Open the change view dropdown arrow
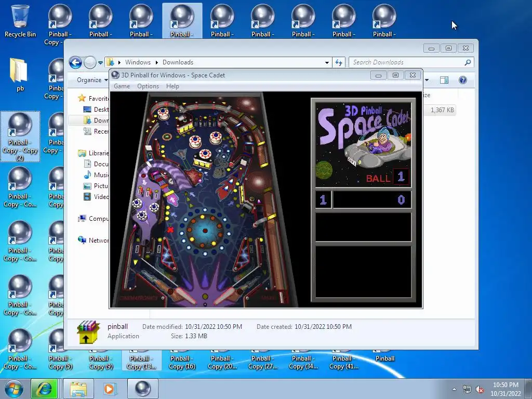This screenshot has width=532, height=399. tap(427, 80)
